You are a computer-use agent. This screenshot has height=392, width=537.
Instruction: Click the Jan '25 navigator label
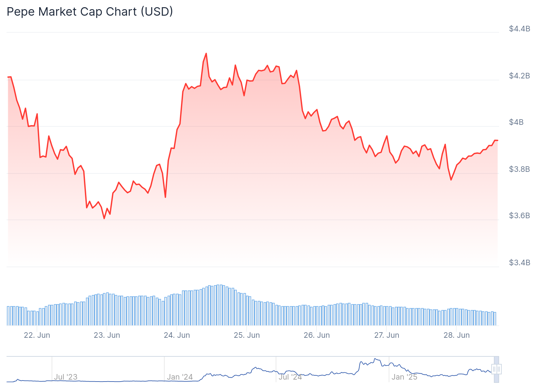[x=404, y=377]
